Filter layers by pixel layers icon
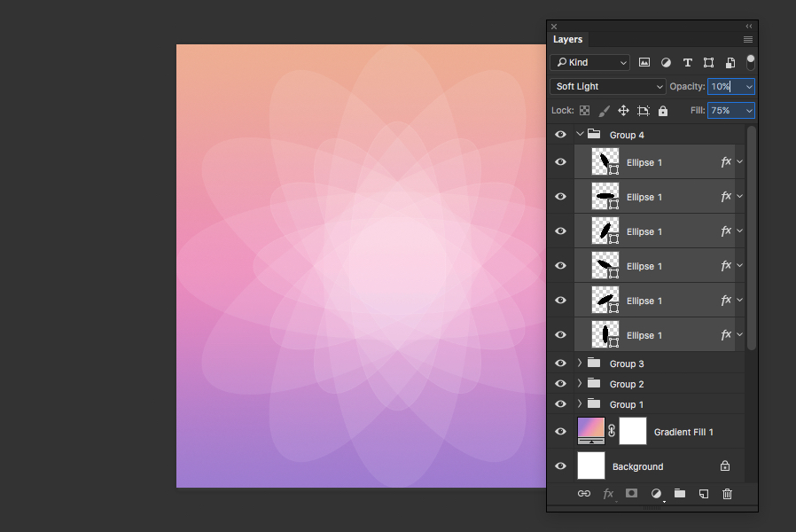This screenshot has width=796, height=532. [x=644, y=62]
